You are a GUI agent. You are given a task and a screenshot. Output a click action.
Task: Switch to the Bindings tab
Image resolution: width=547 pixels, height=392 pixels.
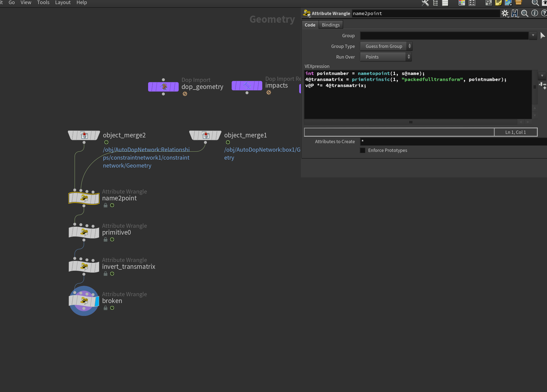330,25
